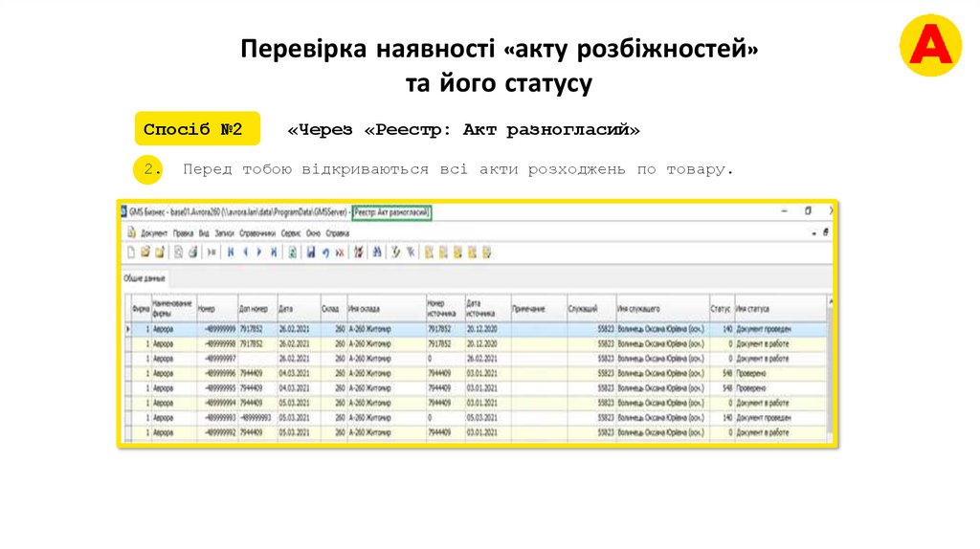This screenshot has height=549, width=980.
Task: Open the Вид menu
Action: [x=204, y=233]
